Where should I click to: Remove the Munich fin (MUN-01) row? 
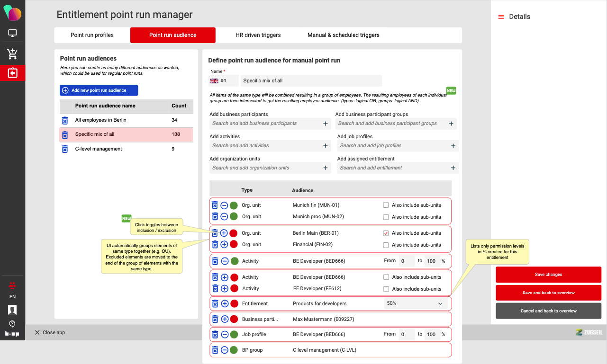click(215, 205)
